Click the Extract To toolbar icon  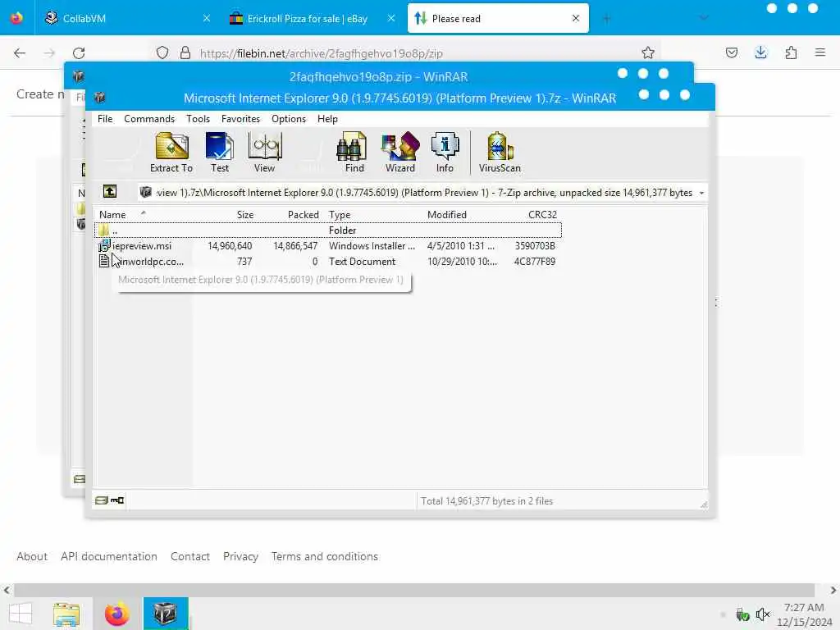(x=171, y=153)
